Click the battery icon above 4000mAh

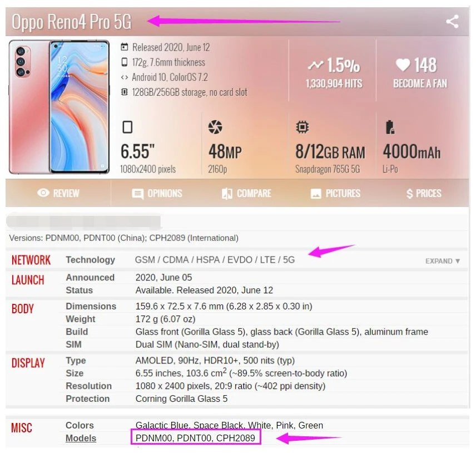pyautogui.click(x=390, y=127)
